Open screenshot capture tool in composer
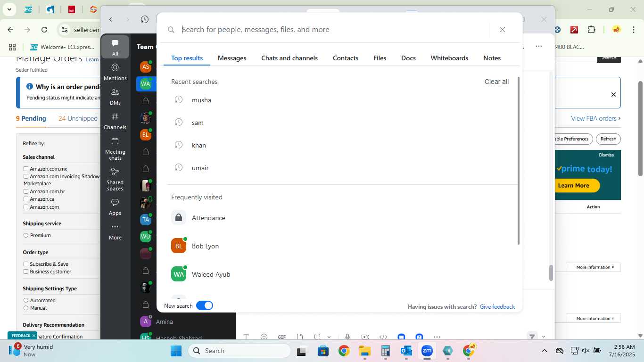The image size is (644, 362). click(318, 337)
